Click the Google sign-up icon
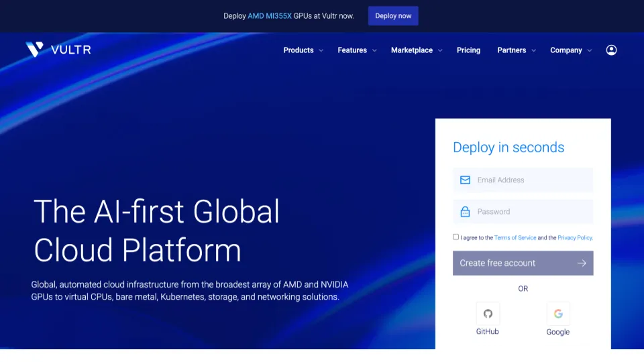The width and height of the screenshot is (644, 362). pyautogui.click(x=557, y=314)
